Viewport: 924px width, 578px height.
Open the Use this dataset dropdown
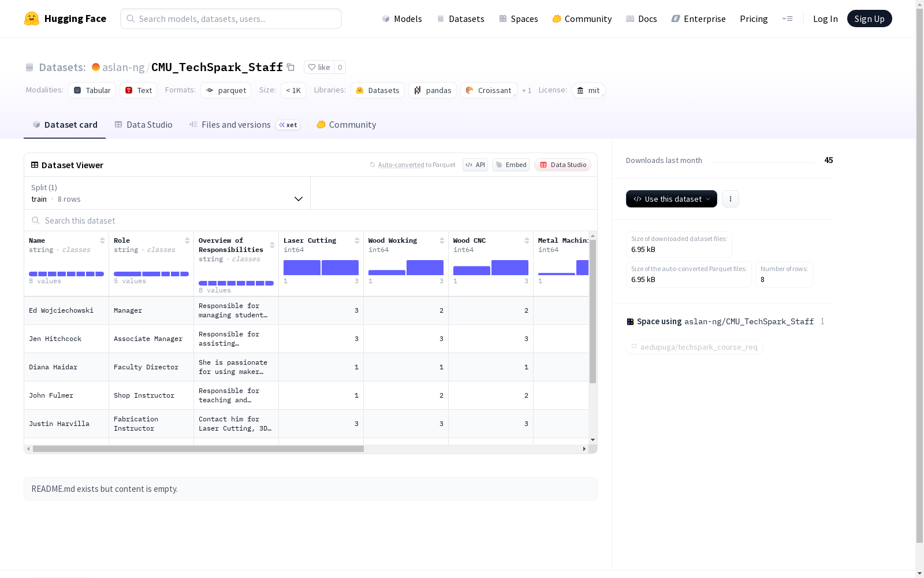[672, 199]
